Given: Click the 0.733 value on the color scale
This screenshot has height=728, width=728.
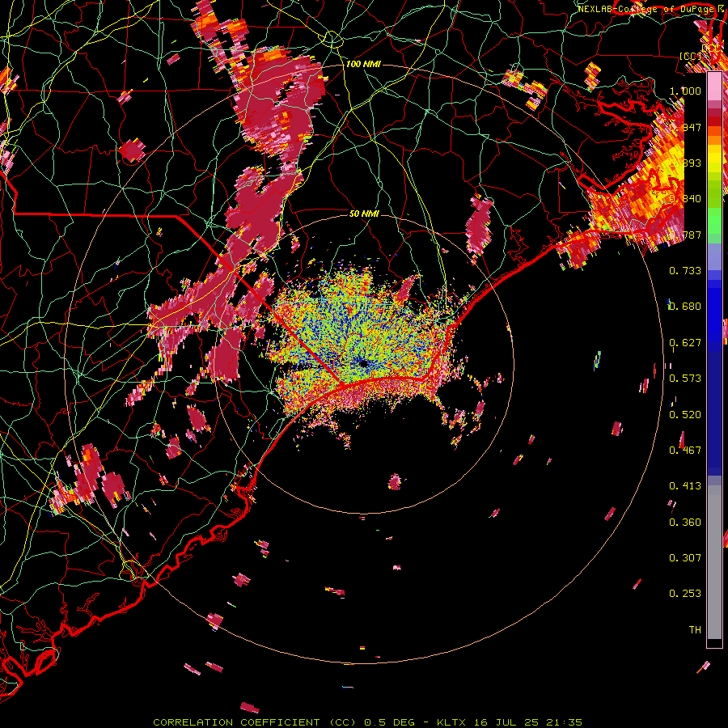Looking at the screenshot, I should click(685, 271).
